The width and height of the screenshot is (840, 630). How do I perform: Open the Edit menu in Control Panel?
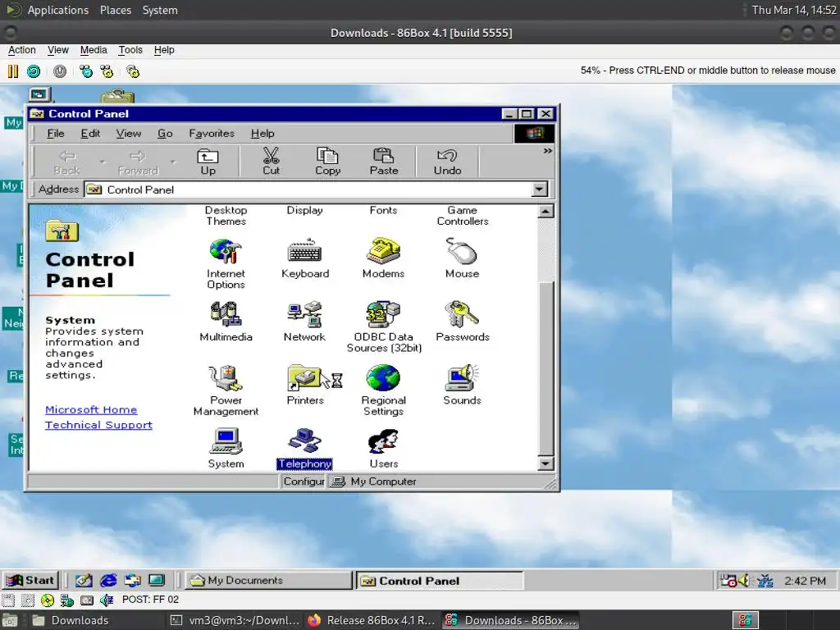click(90, 134)
